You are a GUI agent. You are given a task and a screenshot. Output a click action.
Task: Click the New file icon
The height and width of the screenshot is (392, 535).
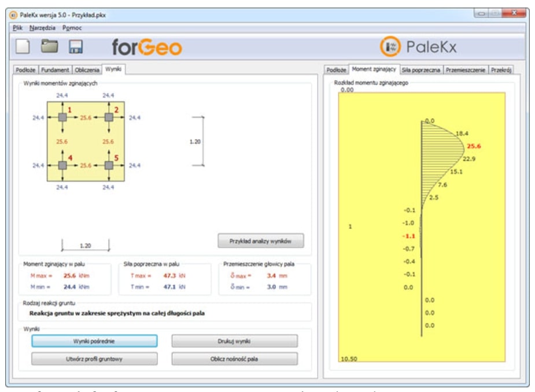(23, 47)
